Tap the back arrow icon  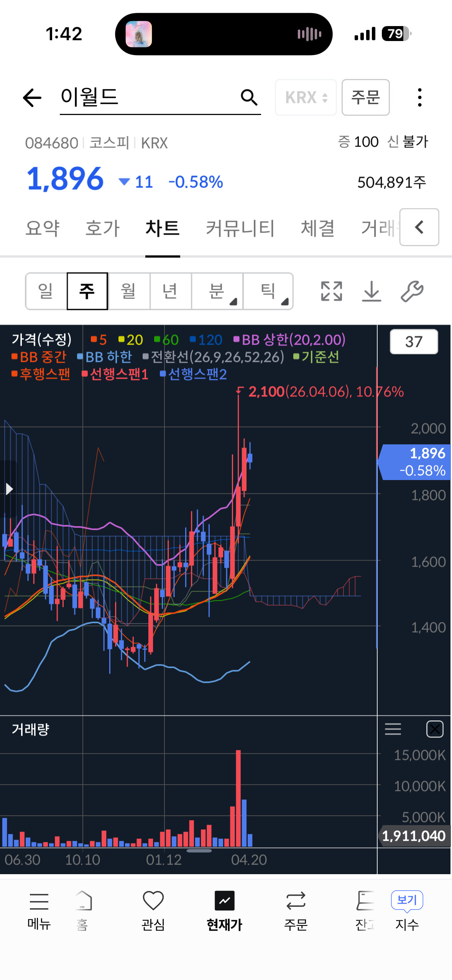32,97
